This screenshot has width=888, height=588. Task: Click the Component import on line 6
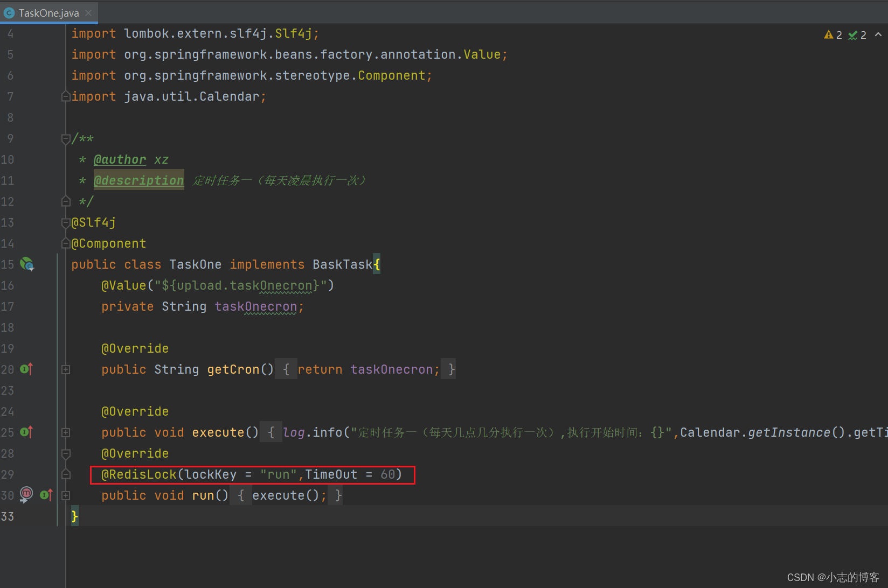coord(392,75)
